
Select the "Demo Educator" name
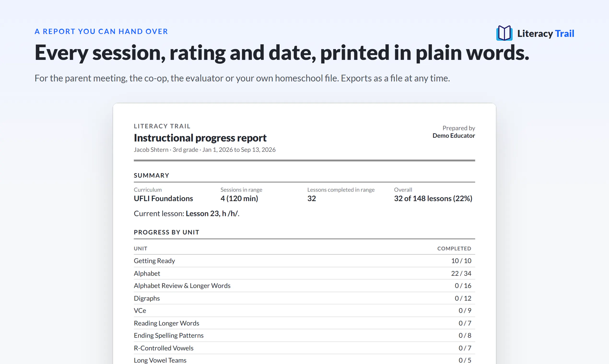click(454, 136)
